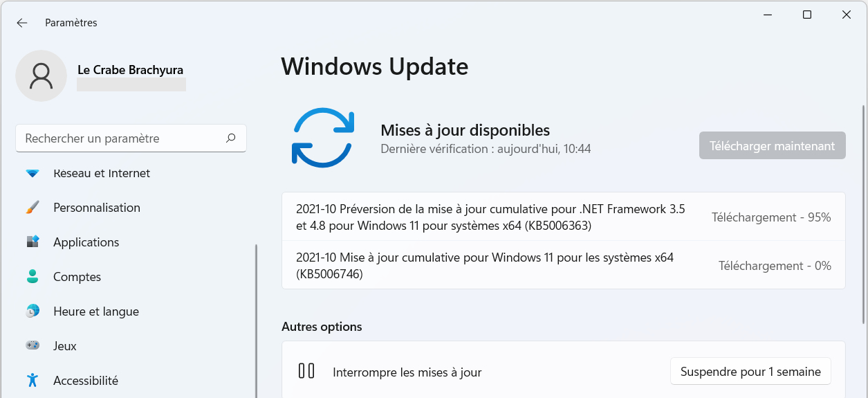Focus the Rechercher un paramètre field
Screen dimensions: 868x398
click(x=131, y=138)
